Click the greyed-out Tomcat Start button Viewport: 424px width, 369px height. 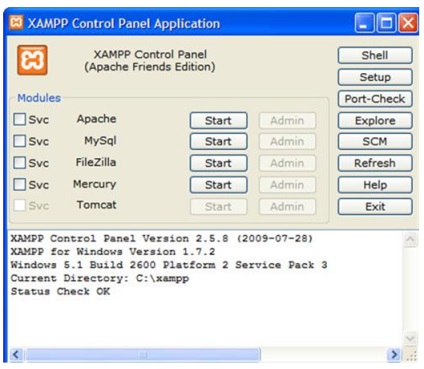coord(218,207)
